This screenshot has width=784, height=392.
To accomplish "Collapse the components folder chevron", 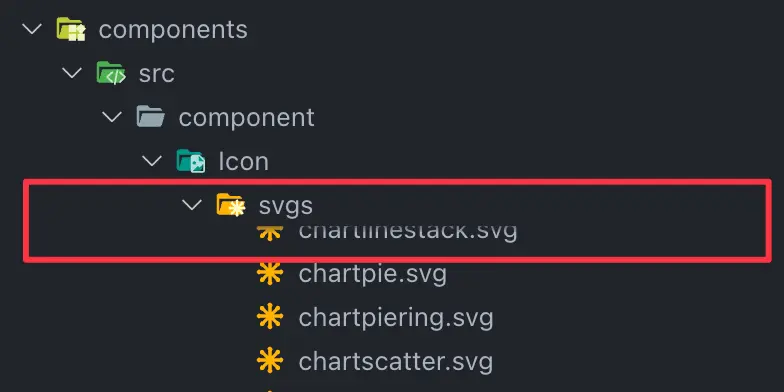I will tap(32, 29).
